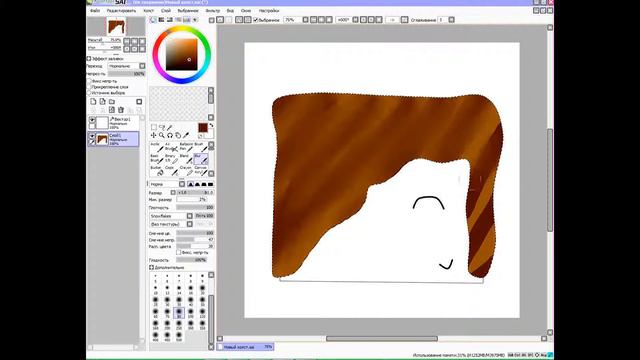Screen dimensions: 640x360
Task: Open the Сглаживание stabilizer dropdown
Action: click(x=451, y=20)
